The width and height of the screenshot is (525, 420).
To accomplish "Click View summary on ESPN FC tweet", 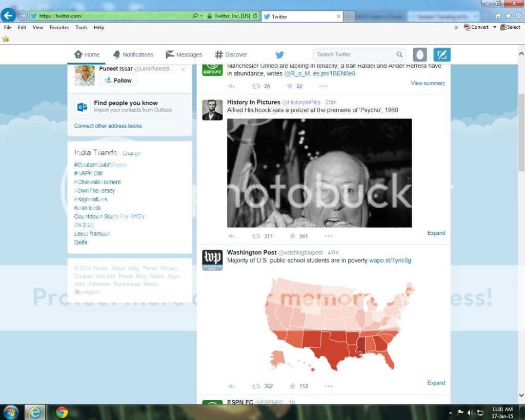I will click(x=428, y=83).
